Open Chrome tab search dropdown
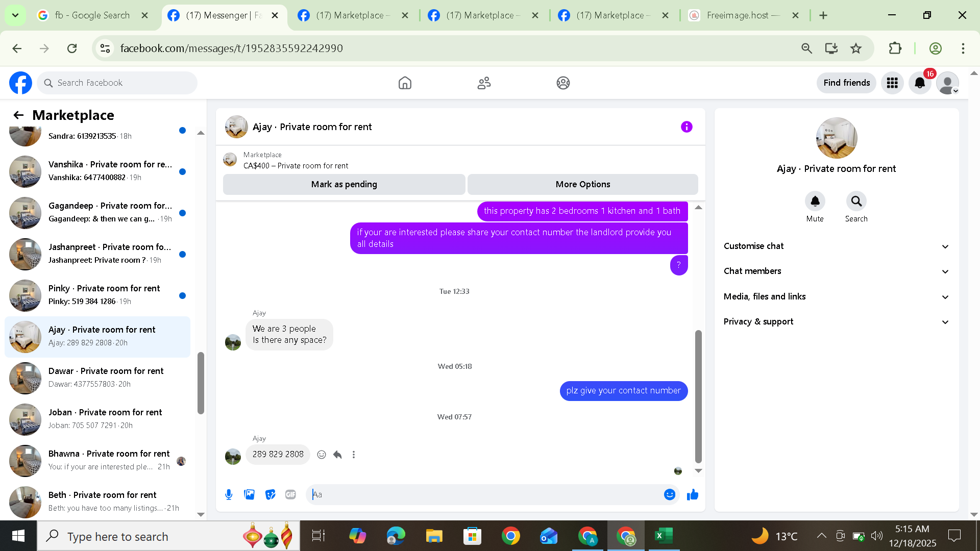Viewport: 980px width, 551px height. [x=15, y=15]
